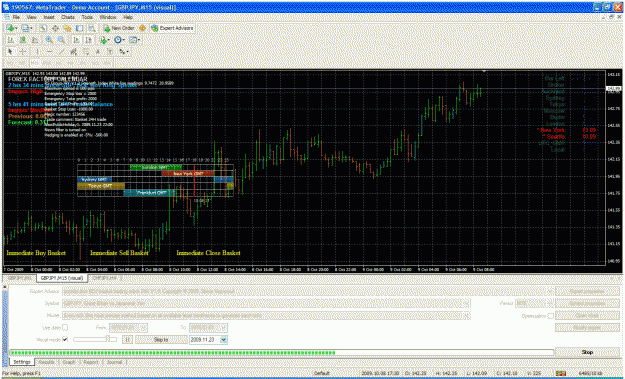Screen dimensions: 625x379
Task: Click Immediate Close Basket label on chart
Action: tap(208, 253)
